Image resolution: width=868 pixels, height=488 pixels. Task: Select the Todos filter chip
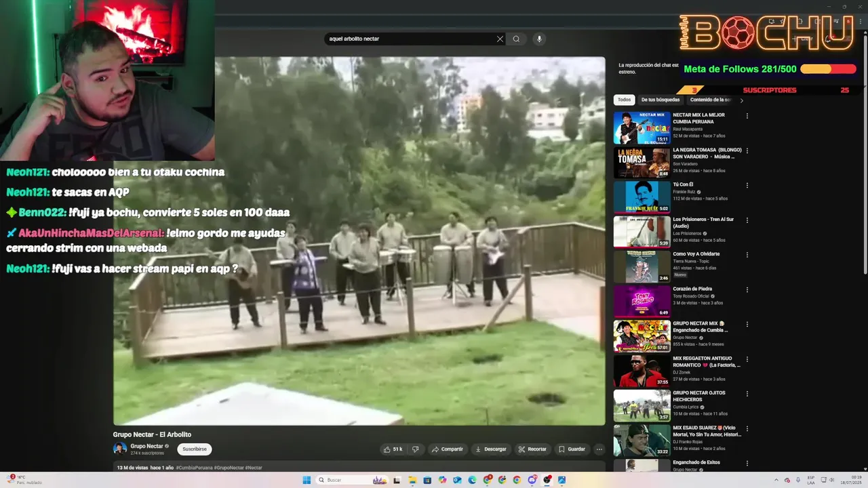(624, 100)
